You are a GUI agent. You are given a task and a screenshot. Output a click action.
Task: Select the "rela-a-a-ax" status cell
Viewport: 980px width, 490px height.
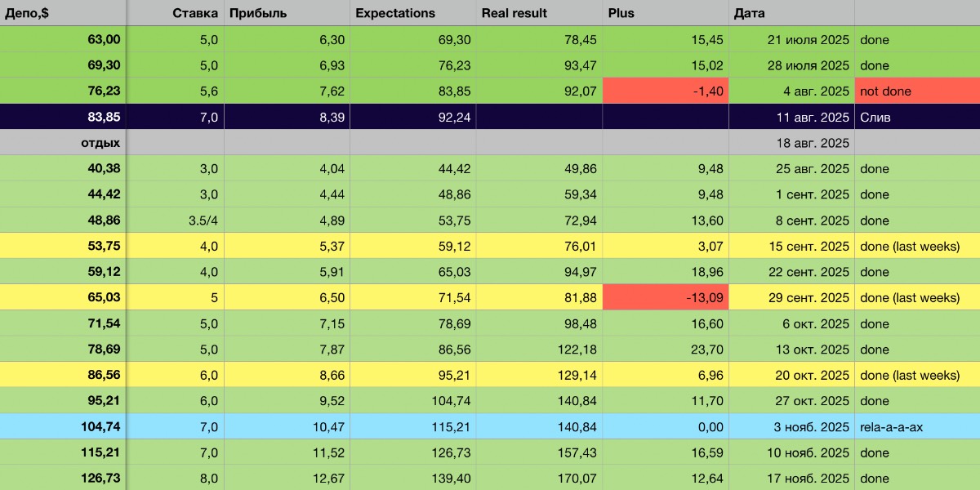click(916, 427)
